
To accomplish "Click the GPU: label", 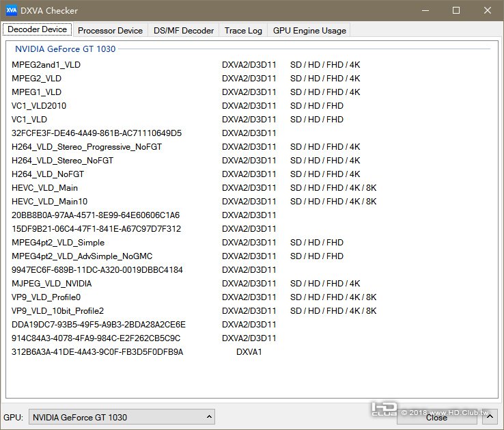I will (13, 418).
